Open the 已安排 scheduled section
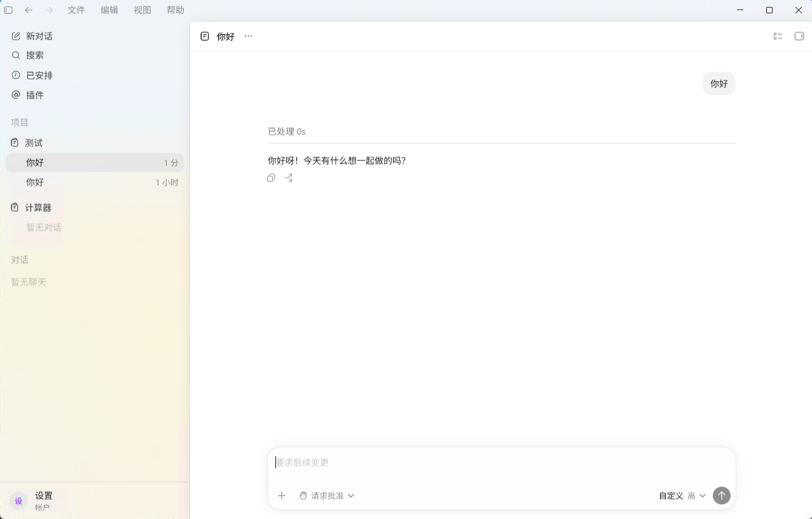 tap(95, 75)
